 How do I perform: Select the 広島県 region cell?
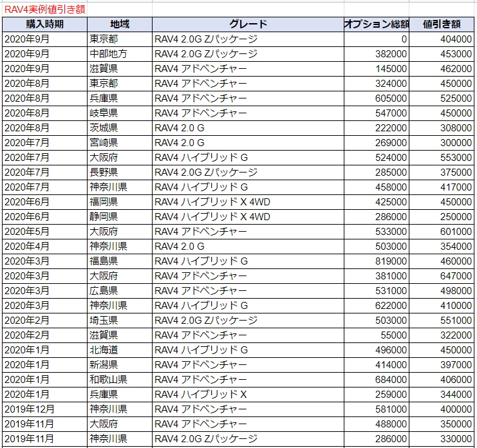120,291
